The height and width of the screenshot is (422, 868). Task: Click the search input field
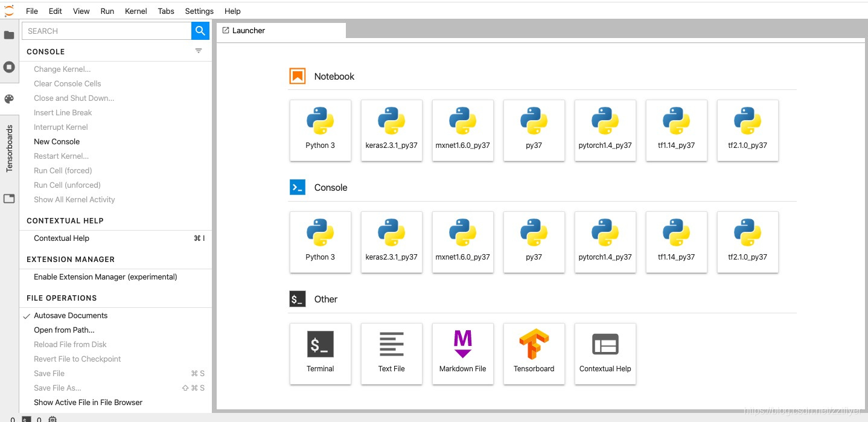click(106, 31)
